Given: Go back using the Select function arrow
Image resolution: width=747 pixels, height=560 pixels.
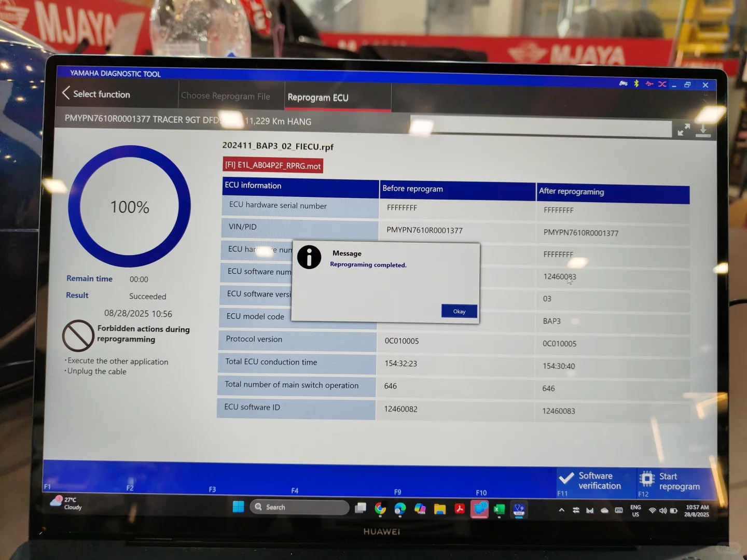Looking at the screenshot, I should tap(66, 93).
